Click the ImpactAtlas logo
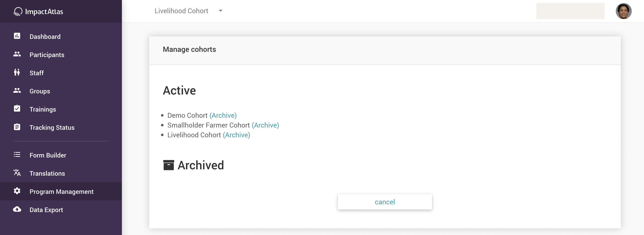 click(x=38, y=12)
